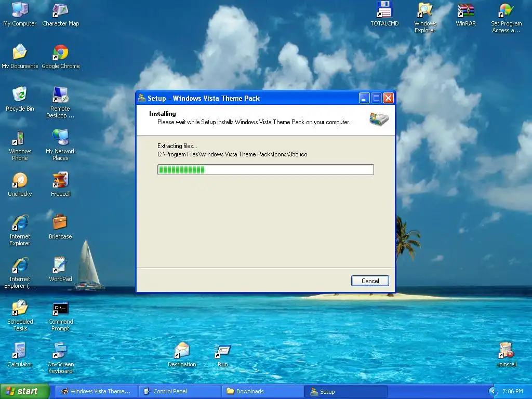Image resolution: width=532 pixels, height=399 pixels.
Task: Close the Setup window
Action: 388,98
